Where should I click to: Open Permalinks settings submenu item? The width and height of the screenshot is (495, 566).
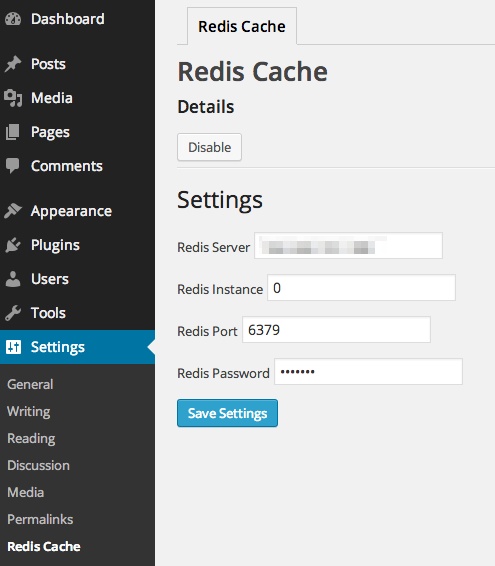40,519
